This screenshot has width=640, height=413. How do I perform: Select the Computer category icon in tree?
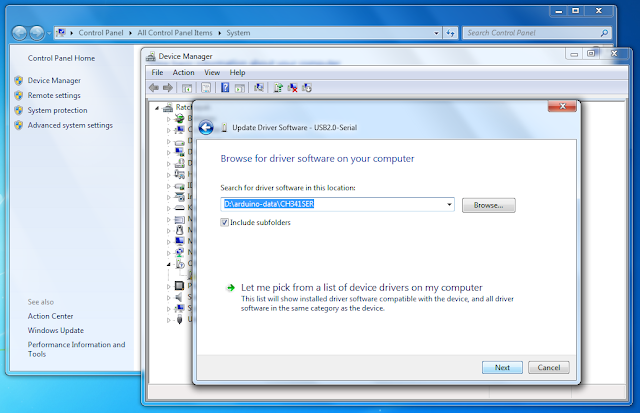pyautogui.click(x=179, y=130)
